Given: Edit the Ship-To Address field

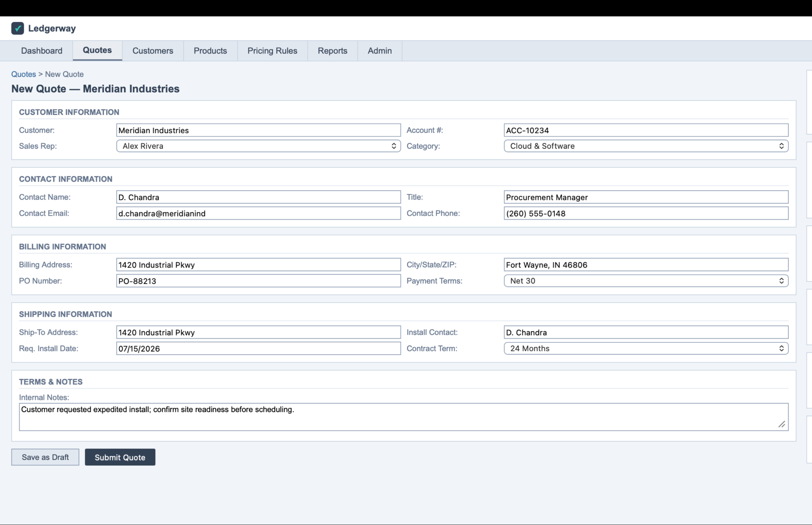Looking at the screenshot, I should [258, 332].
